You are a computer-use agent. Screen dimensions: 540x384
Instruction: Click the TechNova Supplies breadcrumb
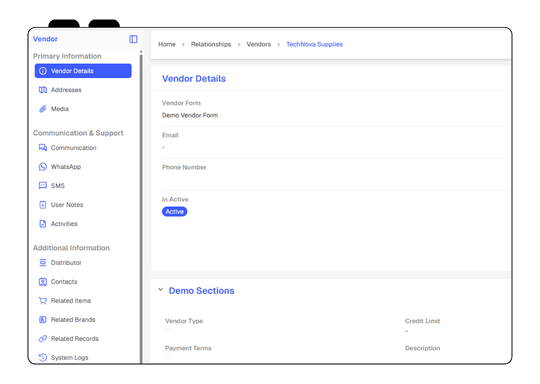click(x=314, y=44)
